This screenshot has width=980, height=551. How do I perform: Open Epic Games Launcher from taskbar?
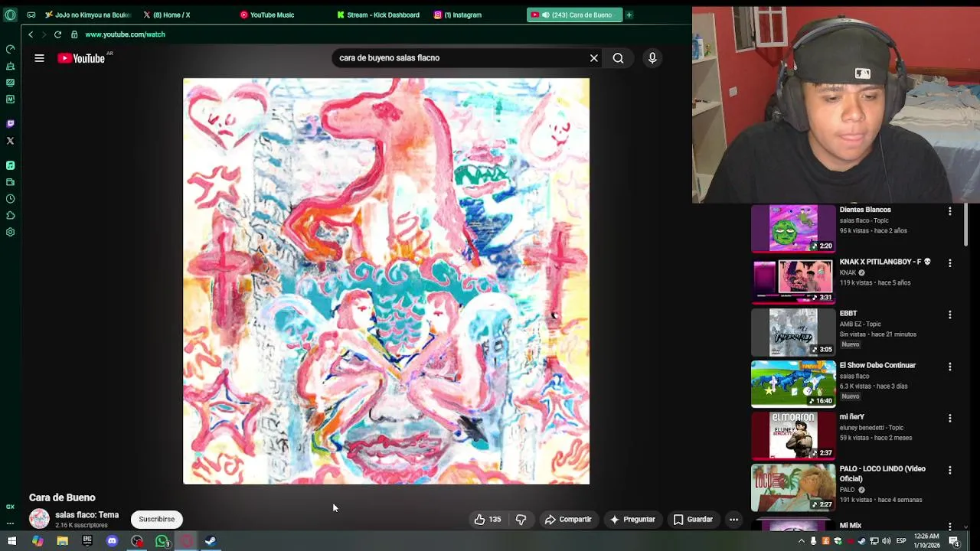coord(87,541)
